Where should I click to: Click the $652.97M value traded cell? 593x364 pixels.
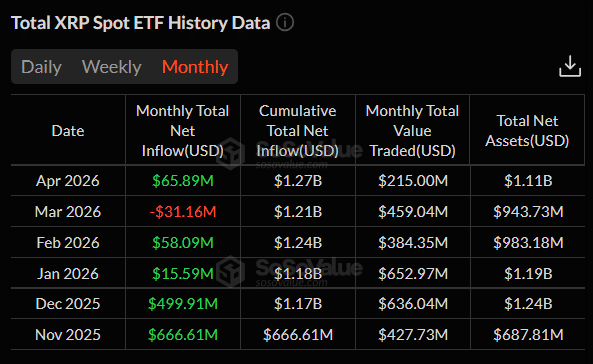point(413,274)
